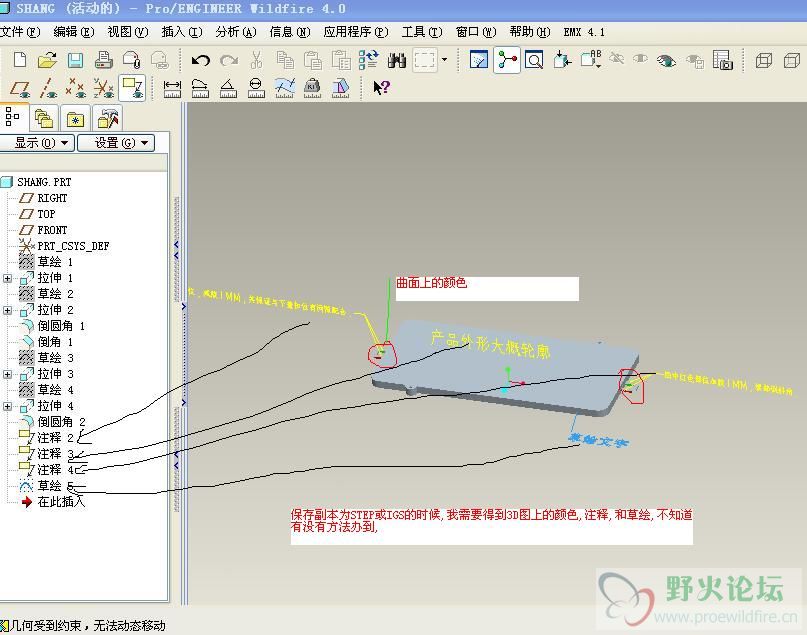Screen dimensions: 807x635
Task: Expand the 拉伸 2 feature node
Action: (x=7, y=310)
